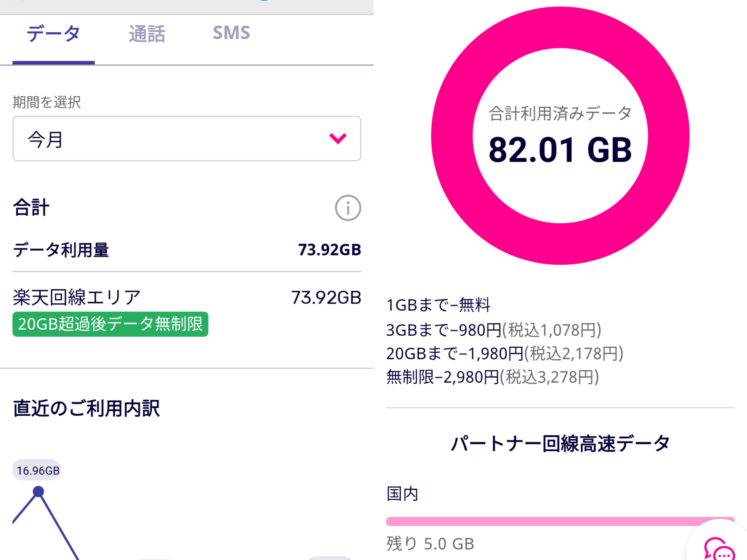This screenshot has height=560, width=747.
Task: Click the info icon beside 合計
Action: 348,208
